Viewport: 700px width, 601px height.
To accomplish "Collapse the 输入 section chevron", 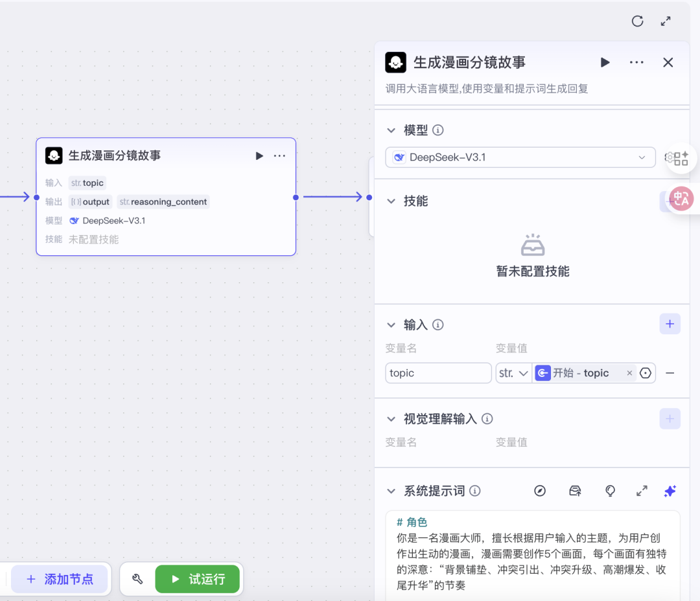I will (x=391, y=325).
